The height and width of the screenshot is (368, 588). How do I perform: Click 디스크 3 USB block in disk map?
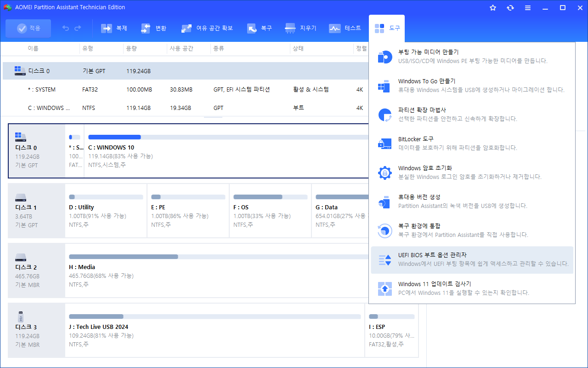(37, 330)
